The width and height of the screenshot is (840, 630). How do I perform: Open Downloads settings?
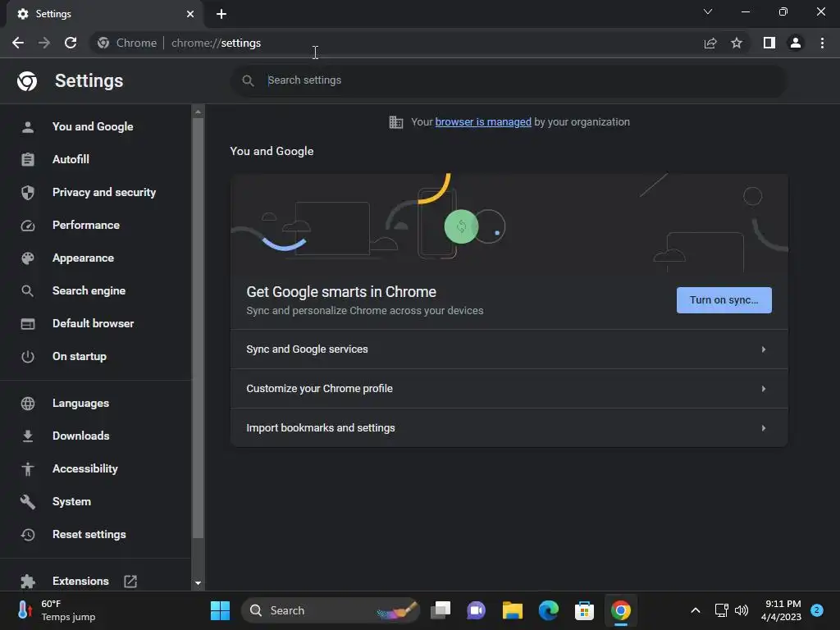(x=81, y=436)
